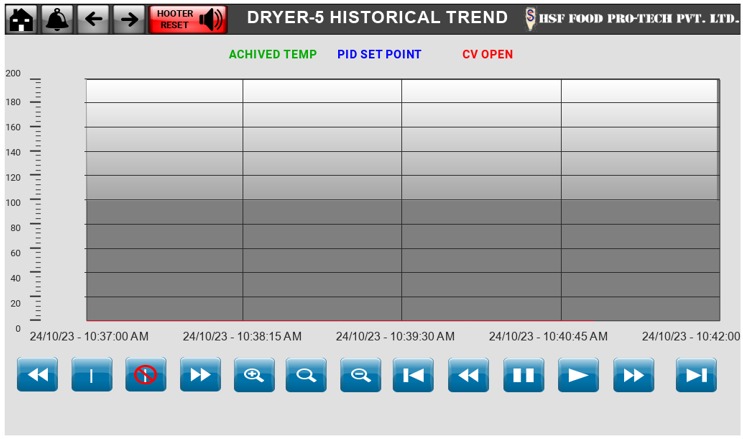The image size is (743, 439).
Task: Reset zoom with the plain magnifier icon
Action: tap(306, 375)
